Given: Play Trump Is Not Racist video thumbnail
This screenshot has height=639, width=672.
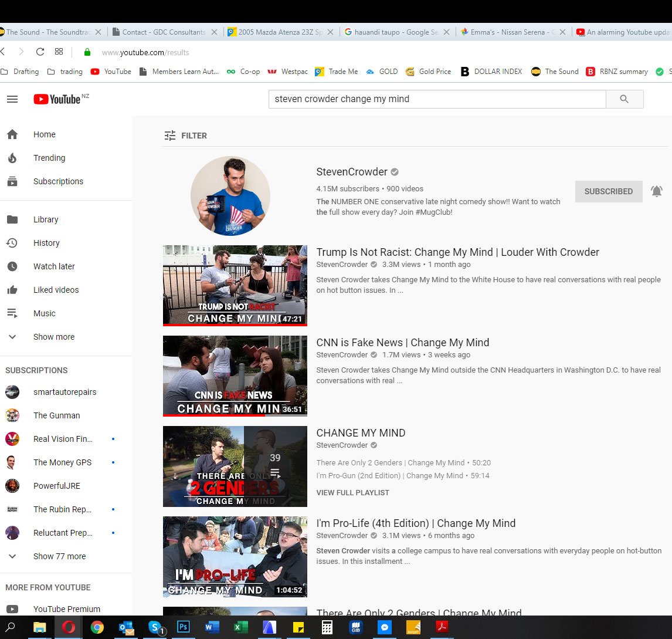Looking at the screenshot, I should click(x=235, y=286).
